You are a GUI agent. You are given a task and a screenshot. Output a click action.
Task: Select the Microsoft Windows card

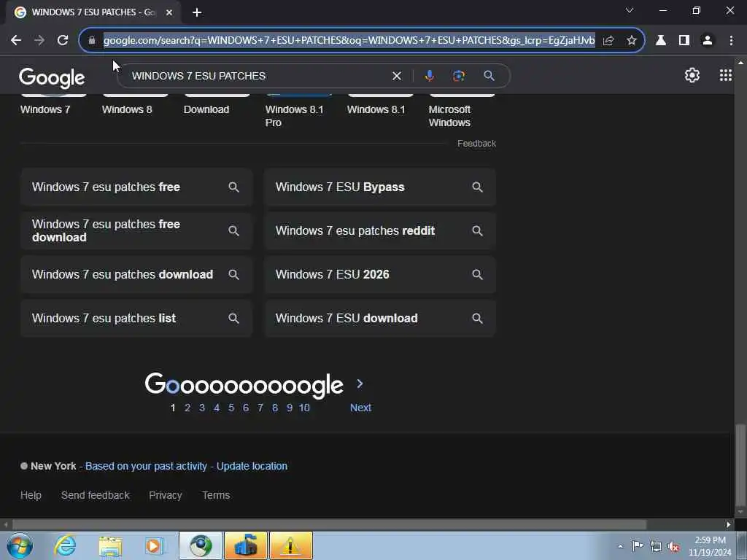coord(462,112)
